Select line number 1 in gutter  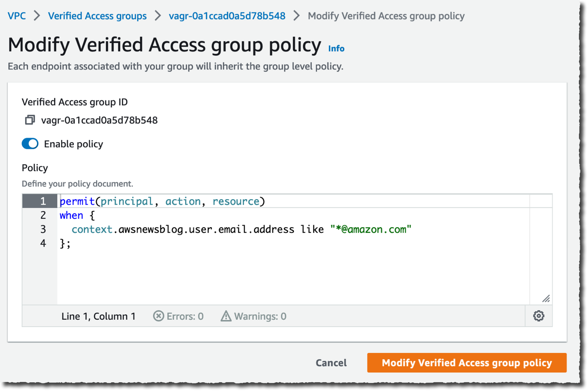point(43,201)
